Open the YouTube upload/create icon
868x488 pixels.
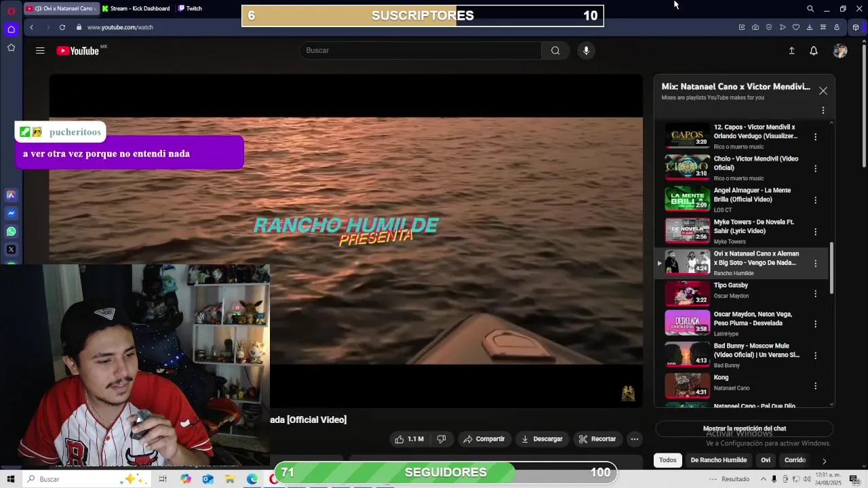click(791, 51)
